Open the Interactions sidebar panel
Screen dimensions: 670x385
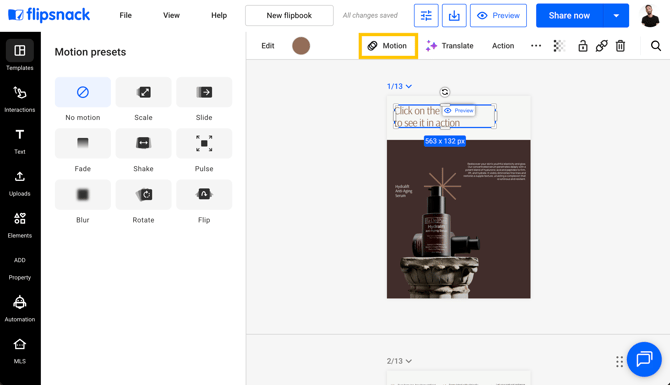20,99
